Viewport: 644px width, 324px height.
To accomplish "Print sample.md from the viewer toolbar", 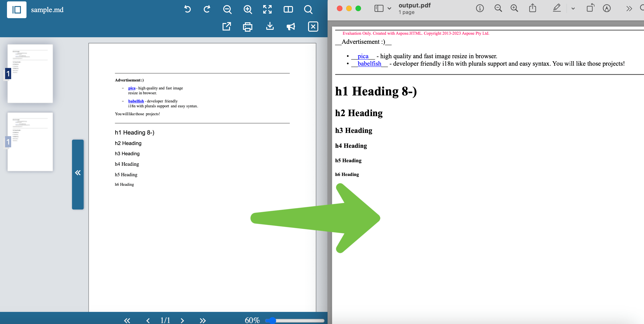I will click(247, 27).
